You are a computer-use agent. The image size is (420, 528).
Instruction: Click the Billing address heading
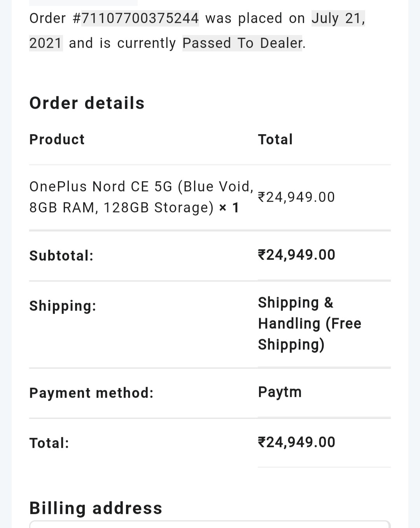96,508
